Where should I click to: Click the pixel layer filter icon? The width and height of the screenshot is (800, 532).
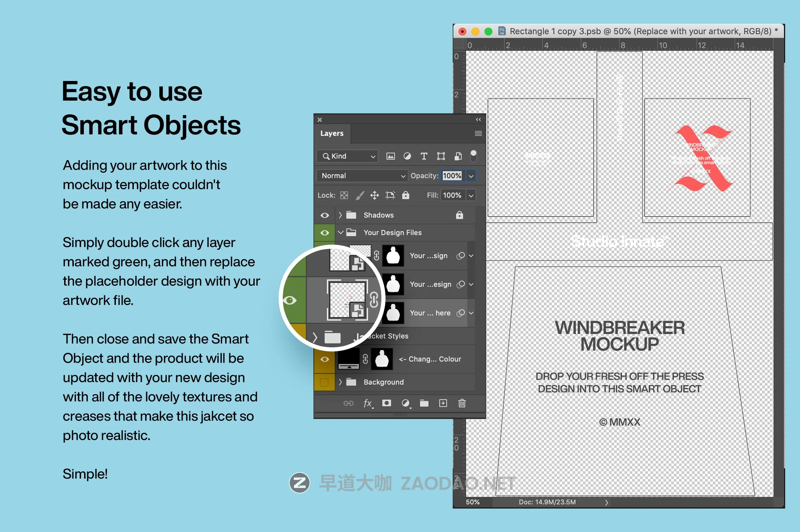pos(390,156)
